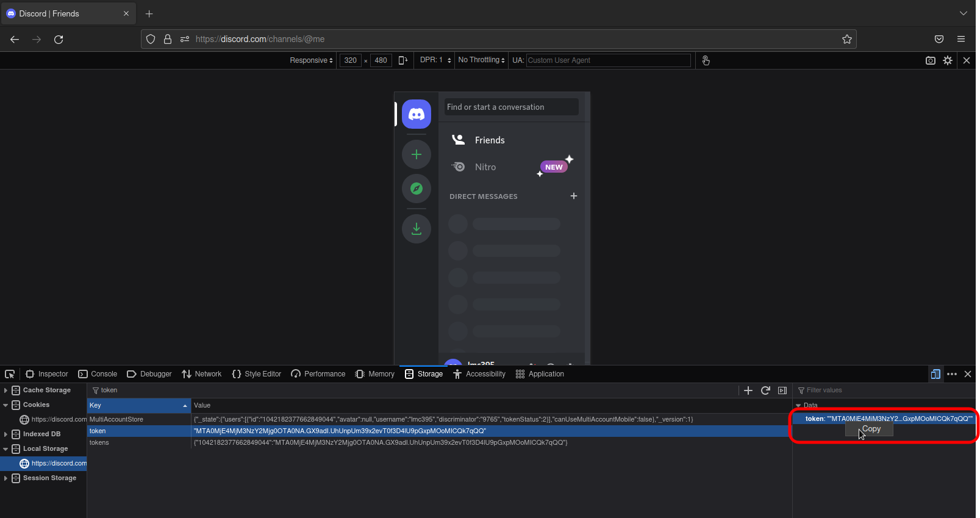980x518 pixels.
Task: Toggle Responsive Design Mode icon in devtools
Action: [x=935, y=374]
